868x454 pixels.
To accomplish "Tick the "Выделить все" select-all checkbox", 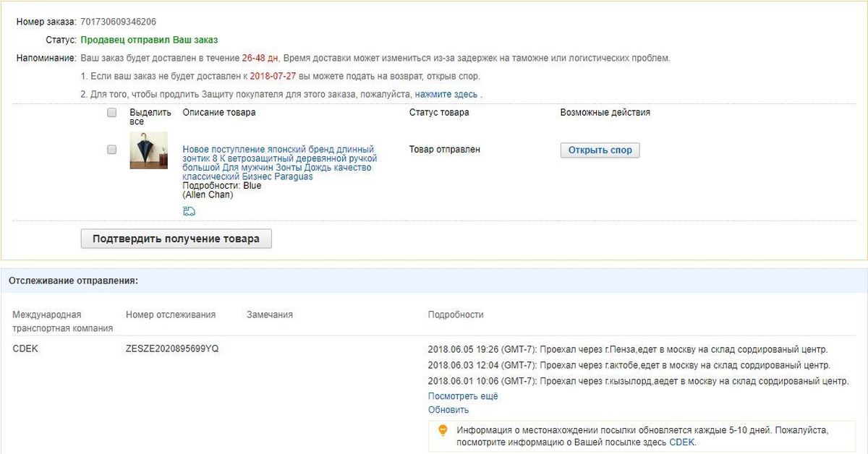I will (111, 113).
